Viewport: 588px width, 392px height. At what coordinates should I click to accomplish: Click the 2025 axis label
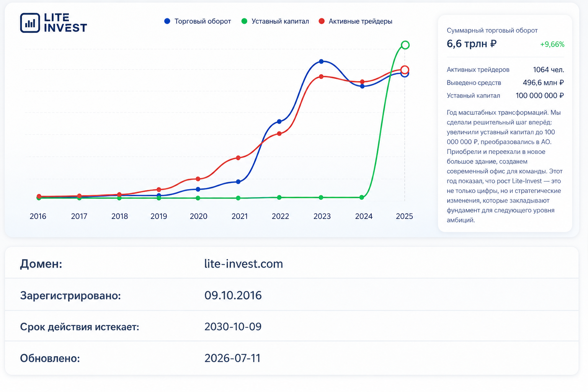tap(404, 216)
